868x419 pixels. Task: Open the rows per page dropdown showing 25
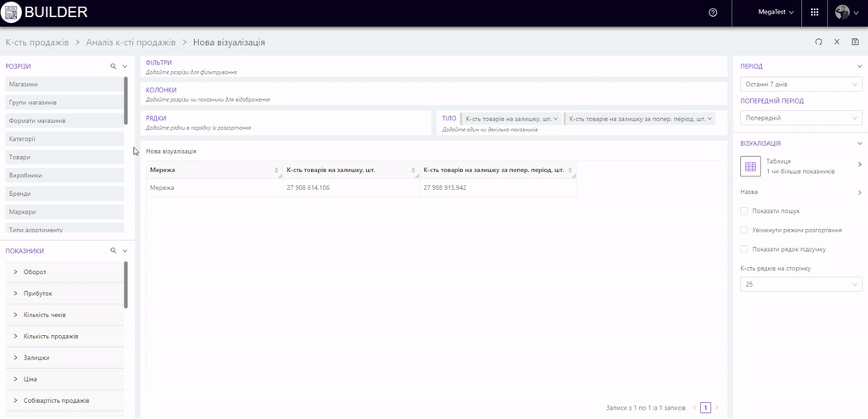pos(801,284)
